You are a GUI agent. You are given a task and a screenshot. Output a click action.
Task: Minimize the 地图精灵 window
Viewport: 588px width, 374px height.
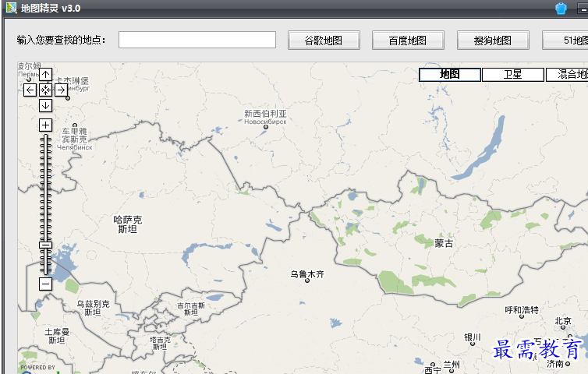[583, 9]
